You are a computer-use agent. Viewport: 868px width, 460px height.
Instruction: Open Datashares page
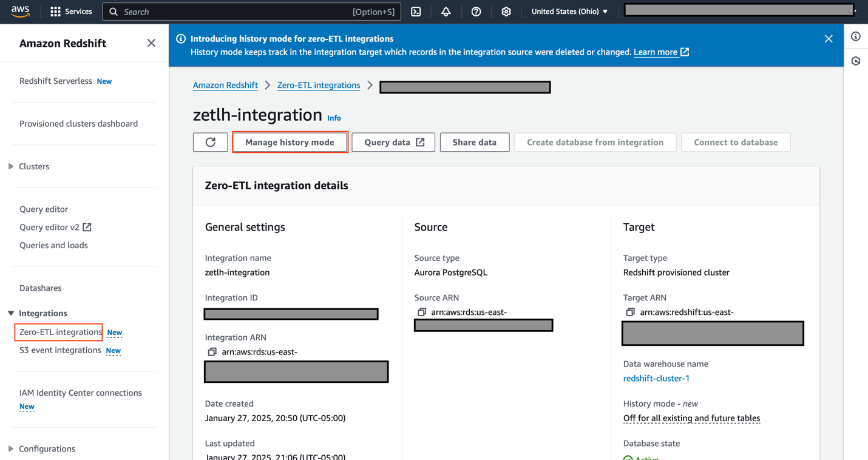pos(41,288)
